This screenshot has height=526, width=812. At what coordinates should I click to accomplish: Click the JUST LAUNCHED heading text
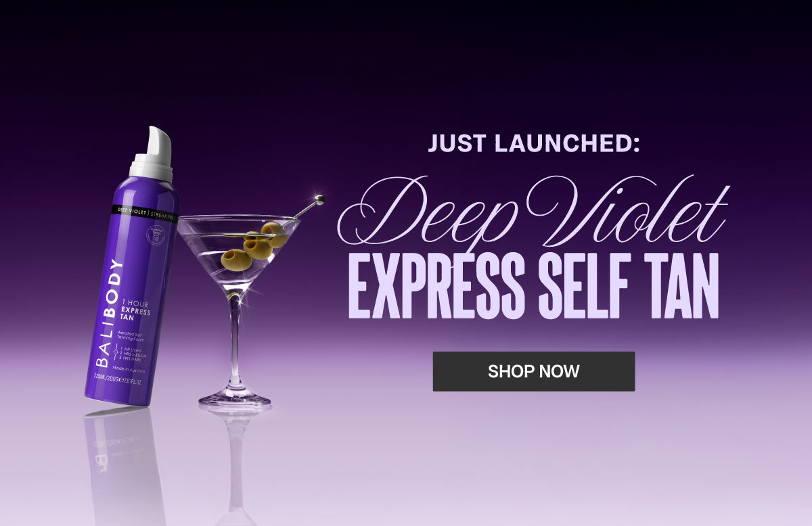pos(534,143)
